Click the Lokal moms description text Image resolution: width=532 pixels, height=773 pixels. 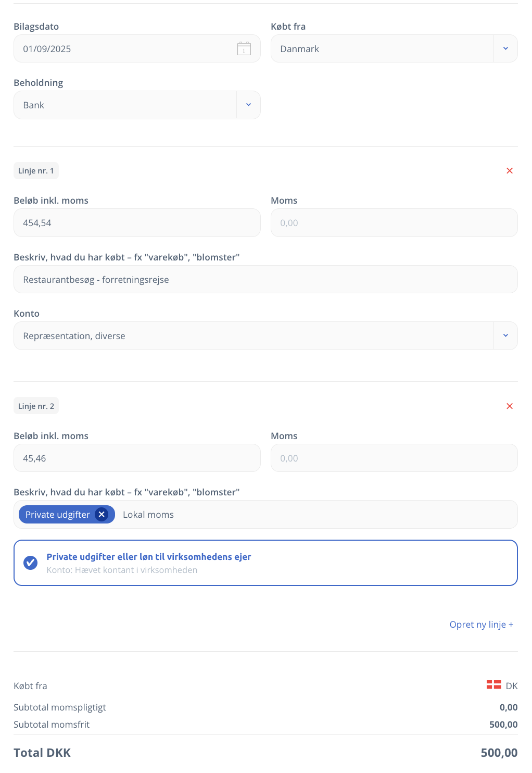click(x=148, y=515)
